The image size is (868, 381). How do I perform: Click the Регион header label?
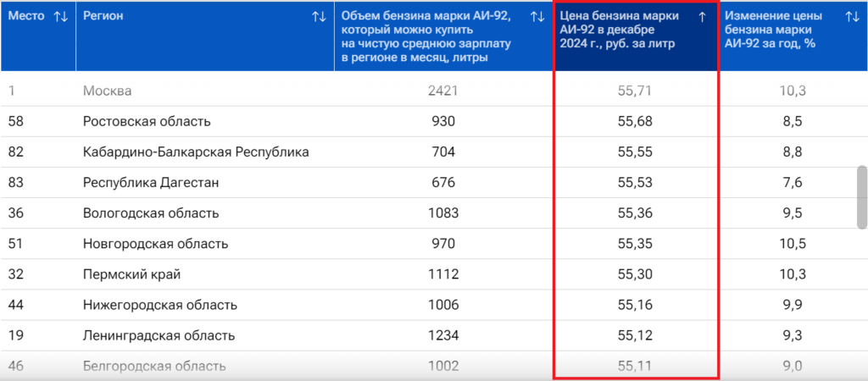point(103,16)
